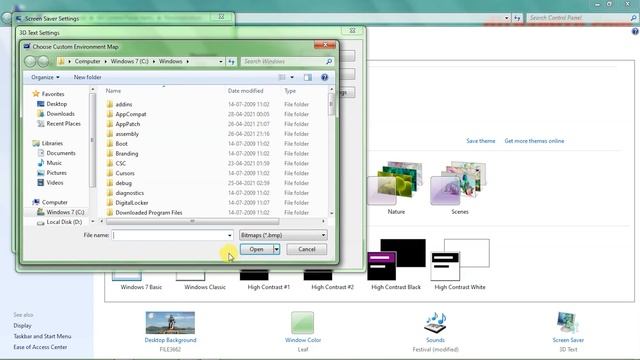640x360 pixels.
Task: Select Pictures library
Action: tap(56, 173)
